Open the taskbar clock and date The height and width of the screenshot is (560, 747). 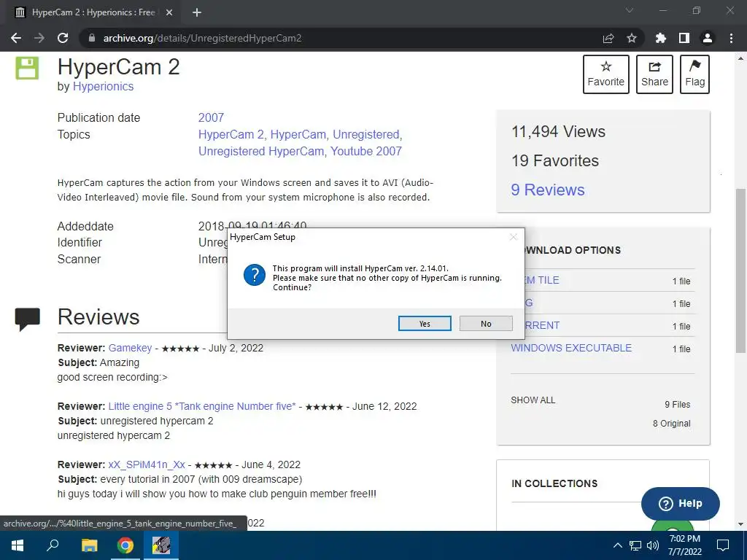(684, 545)
